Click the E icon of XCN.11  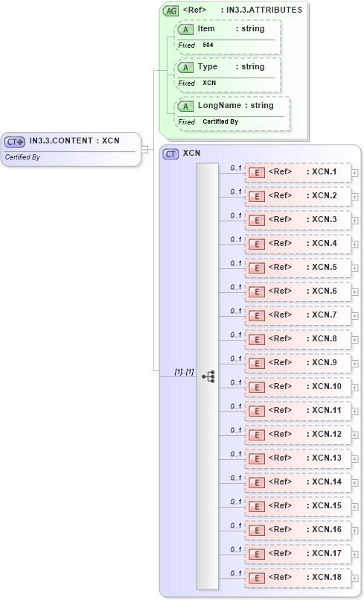click(257, 411)
